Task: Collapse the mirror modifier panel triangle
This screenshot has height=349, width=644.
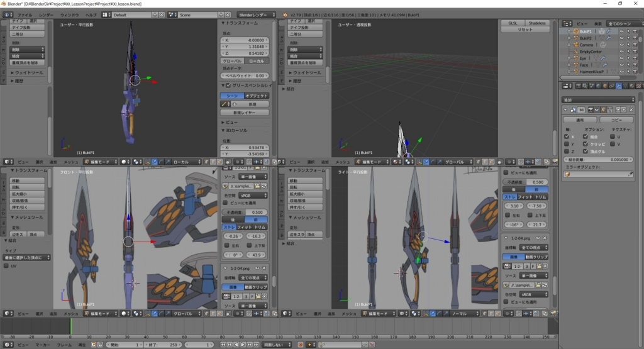Action: (565, 109)
